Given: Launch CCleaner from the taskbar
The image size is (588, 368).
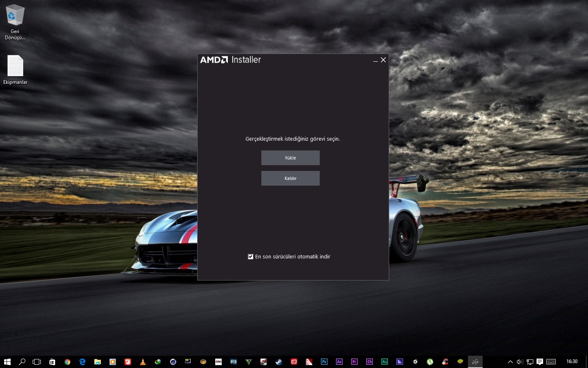Looking at the screenshot, I should click(x=445, y=362).
